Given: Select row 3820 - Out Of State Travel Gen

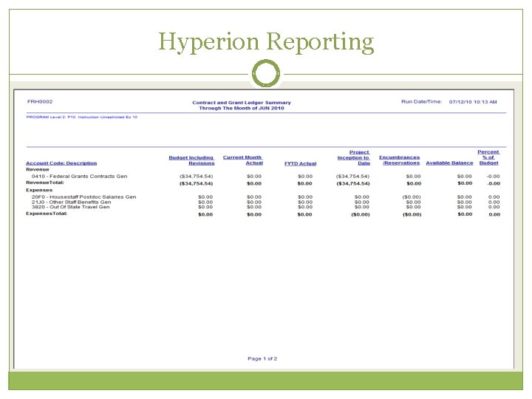Looking at the screenshot, I should (71, 207).
